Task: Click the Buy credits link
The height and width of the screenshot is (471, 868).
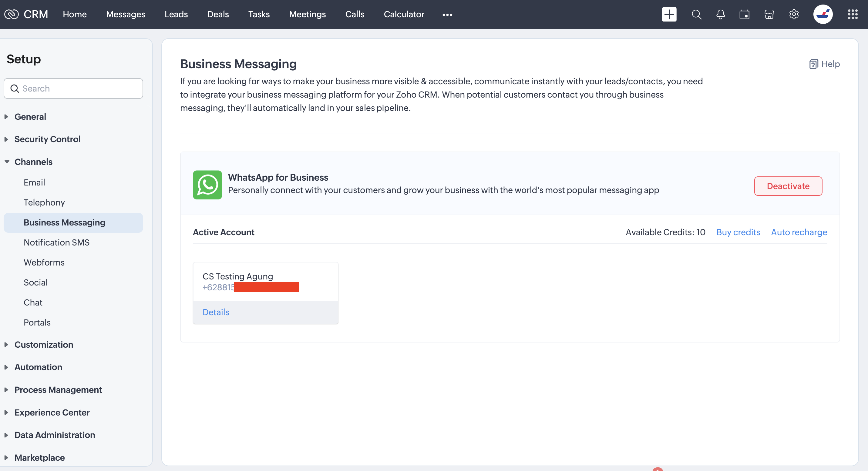Action: click(738, 232)
